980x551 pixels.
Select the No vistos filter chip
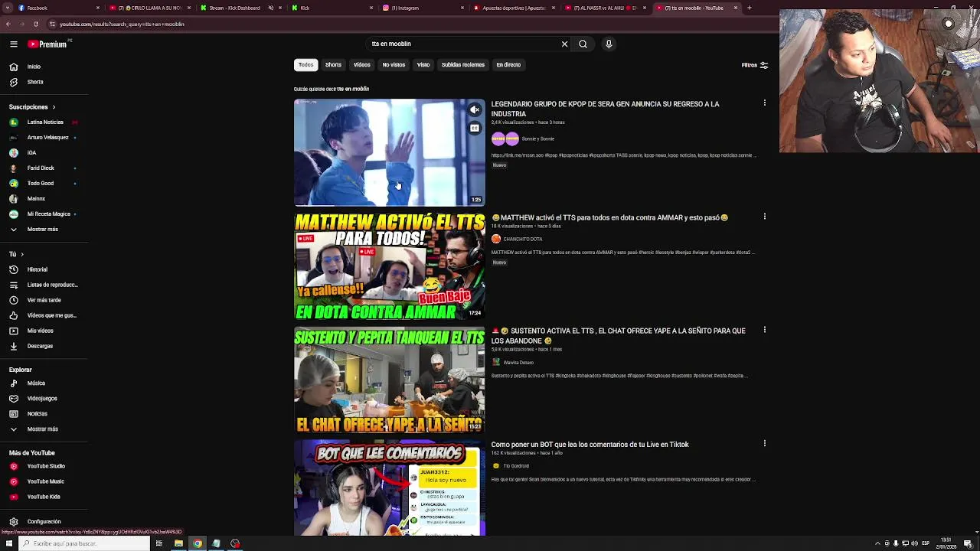point(394,65)
